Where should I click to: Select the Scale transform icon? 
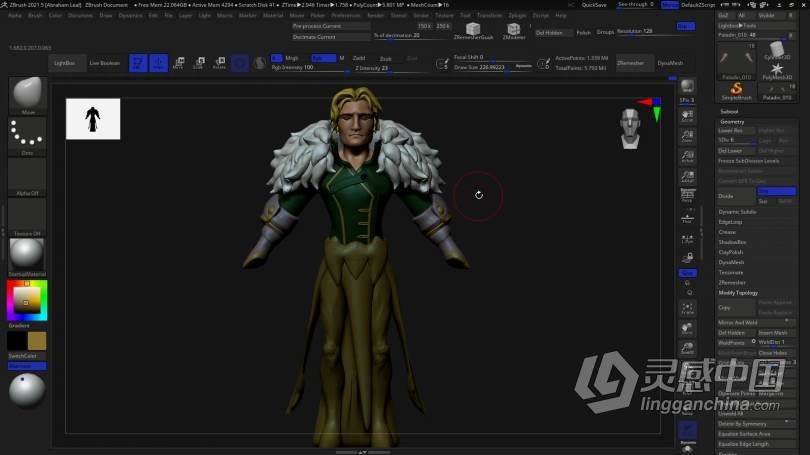click(199, 63)
